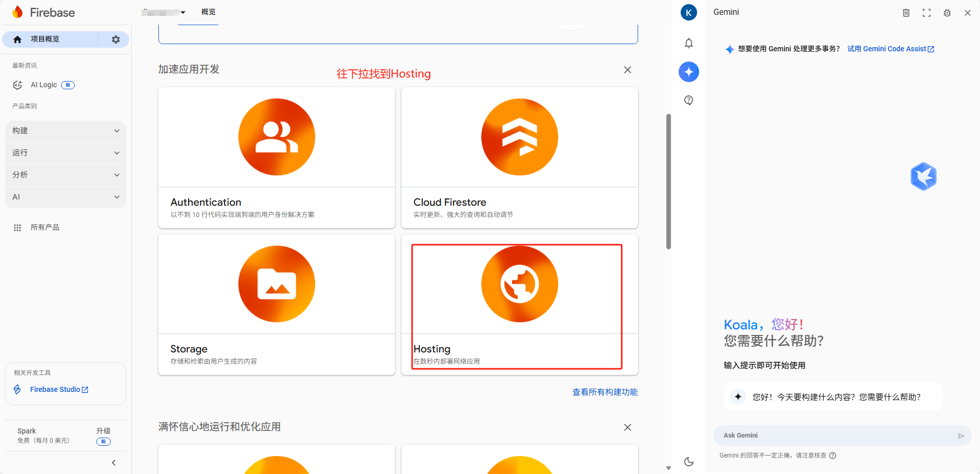Screen dimensions: 980x474
Task: Open 所有产品 in the sidebar
Action: click(x=45, y=227)
